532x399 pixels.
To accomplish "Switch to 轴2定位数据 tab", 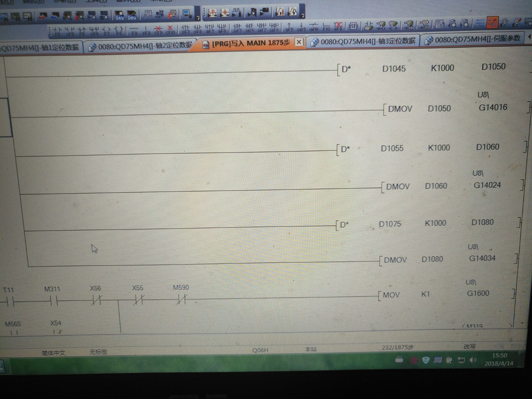I will point(141,46).
